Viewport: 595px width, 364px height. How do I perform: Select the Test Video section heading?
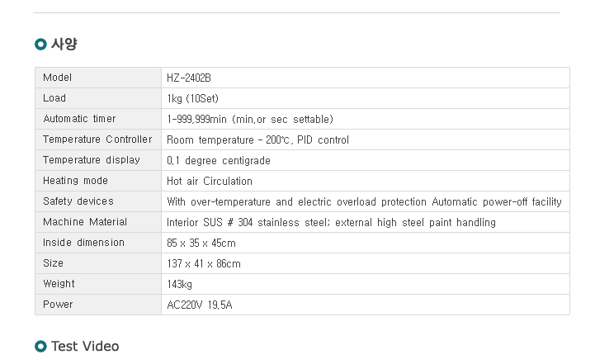tap(85, 346)
